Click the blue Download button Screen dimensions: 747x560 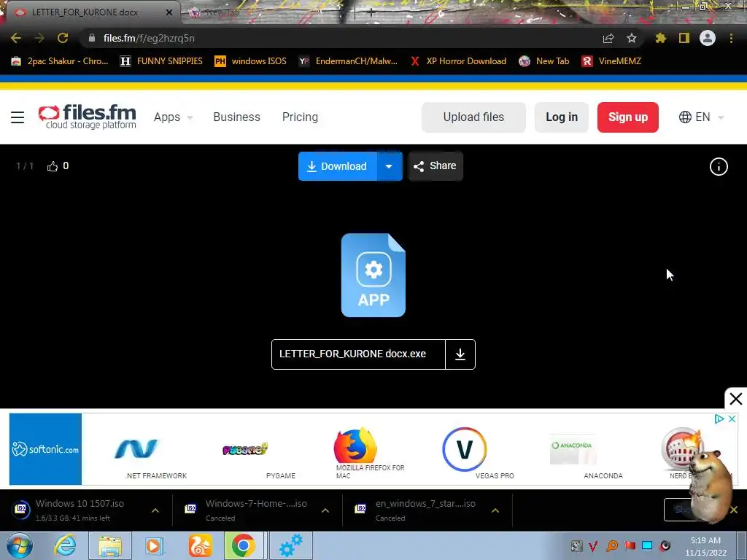coord(338,166)
